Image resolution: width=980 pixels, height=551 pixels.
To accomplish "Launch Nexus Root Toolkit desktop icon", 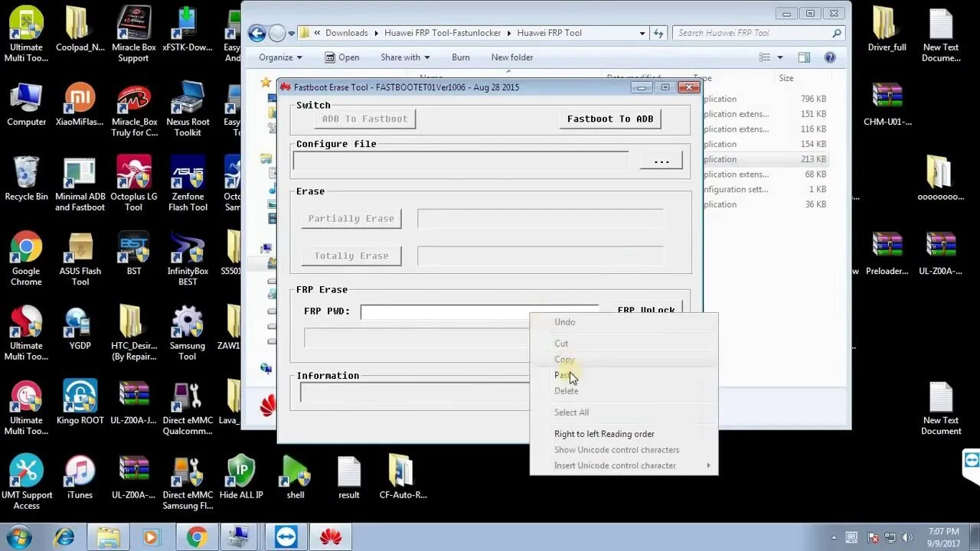I will [x=188, y=109].
